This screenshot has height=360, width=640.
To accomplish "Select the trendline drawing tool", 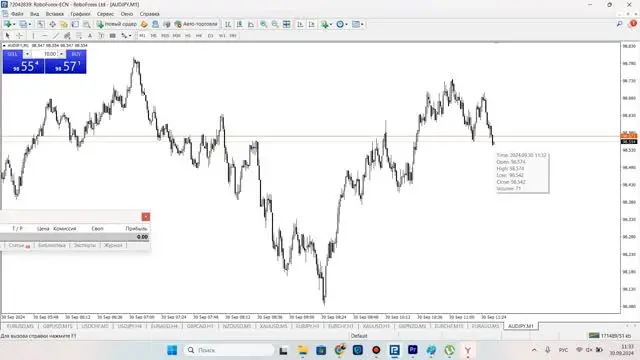I will click(56, 36).
